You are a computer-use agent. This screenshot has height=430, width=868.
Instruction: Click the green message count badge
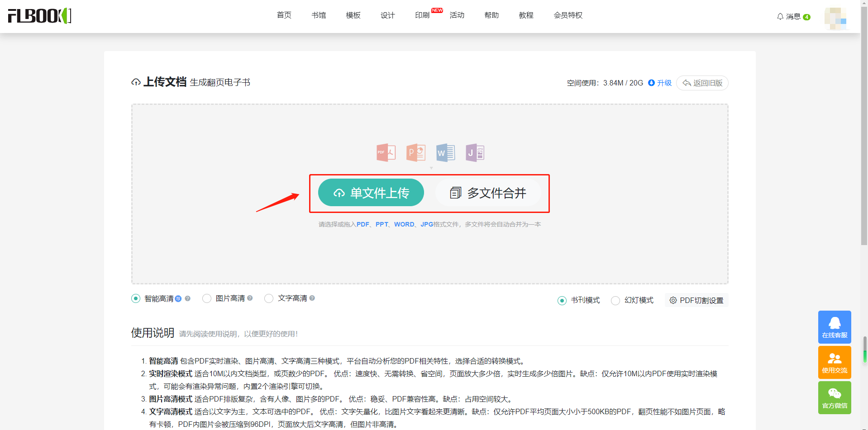(806, 17)
